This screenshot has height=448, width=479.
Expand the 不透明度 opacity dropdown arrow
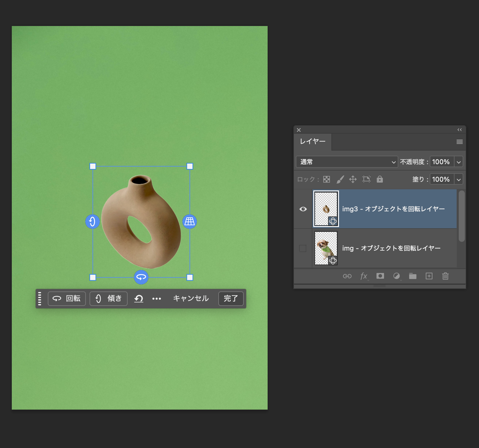(x=459, y=162)
